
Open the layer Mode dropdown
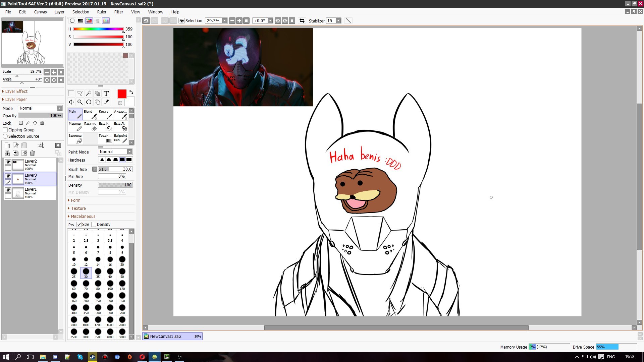(40, 108)
